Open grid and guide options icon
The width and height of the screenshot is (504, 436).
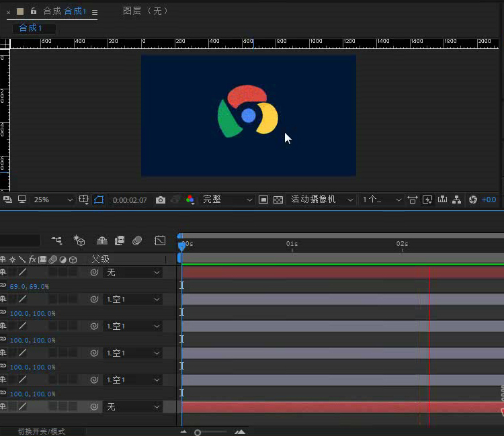tap(83, 200)
